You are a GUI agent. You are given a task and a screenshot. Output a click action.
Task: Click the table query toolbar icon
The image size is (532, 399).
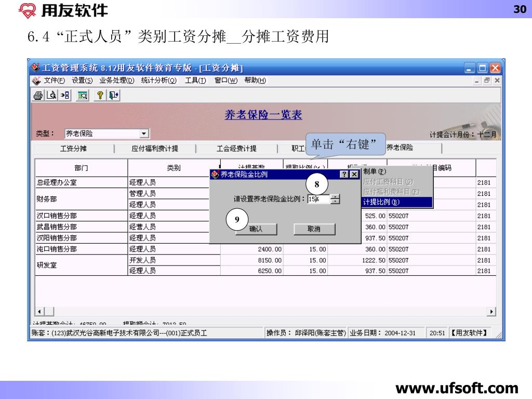click(x=82, y=96)
